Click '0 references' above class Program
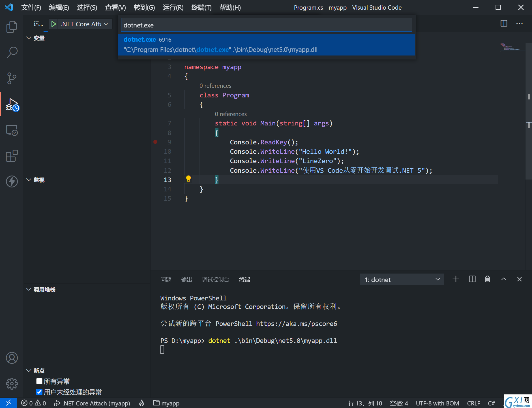The height and width of the screenshot is (408, 532). (215, 86)
